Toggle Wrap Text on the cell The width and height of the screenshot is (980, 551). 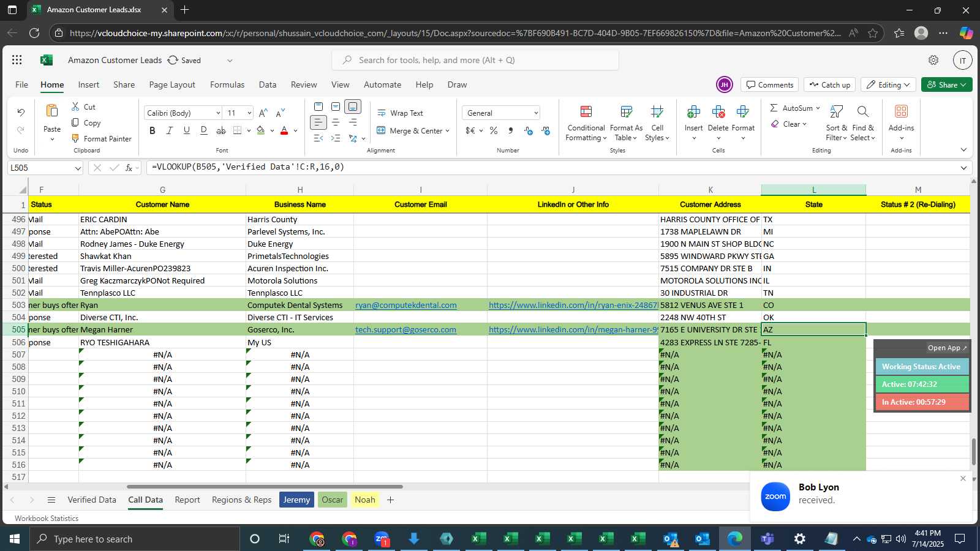tap(401, 113)
